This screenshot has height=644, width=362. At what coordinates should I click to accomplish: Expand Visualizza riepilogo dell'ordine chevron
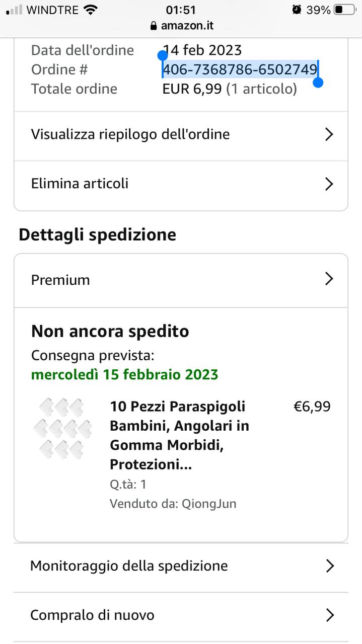click(329, 134)
